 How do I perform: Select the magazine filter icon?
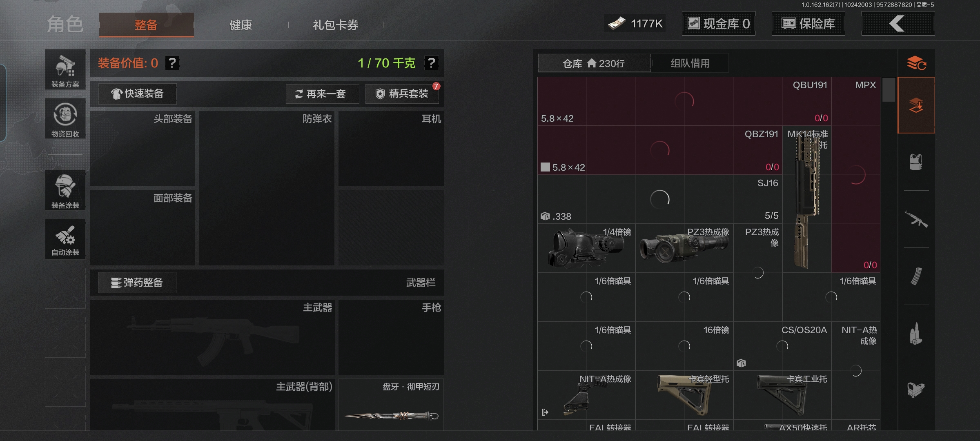point(916,276)
